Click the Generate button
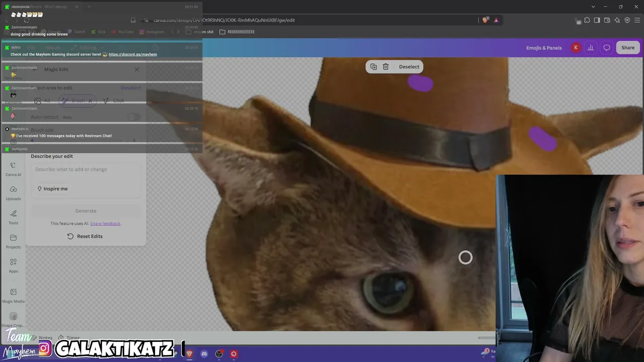Image resolution: width=644 pixels, height=362 pixels. click(86, 211)
